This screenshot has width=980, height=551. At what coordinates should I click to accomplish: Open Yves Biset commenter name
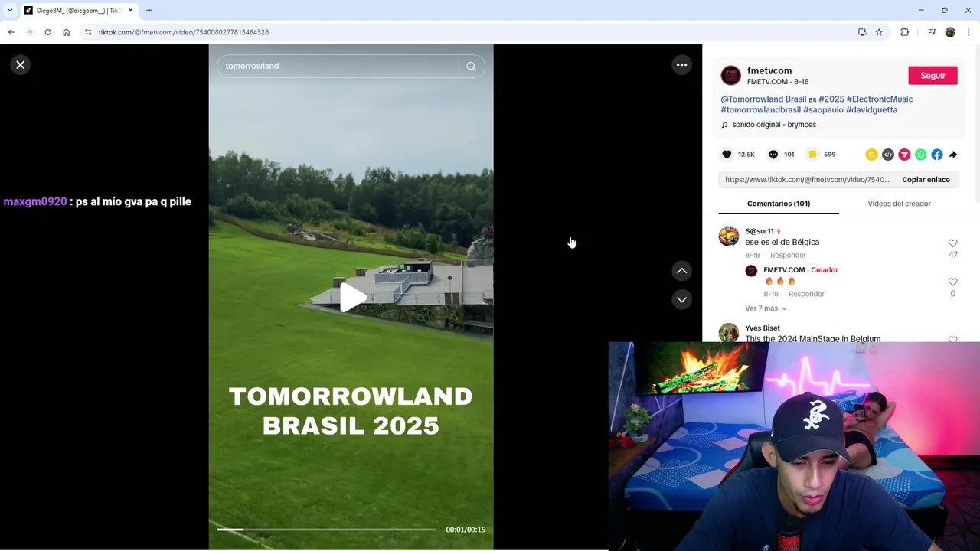(763, 328)
